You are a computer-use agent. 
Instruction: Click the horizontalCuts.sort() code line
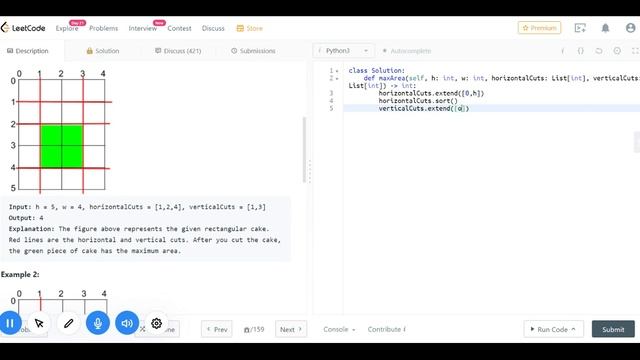point(418,101)
